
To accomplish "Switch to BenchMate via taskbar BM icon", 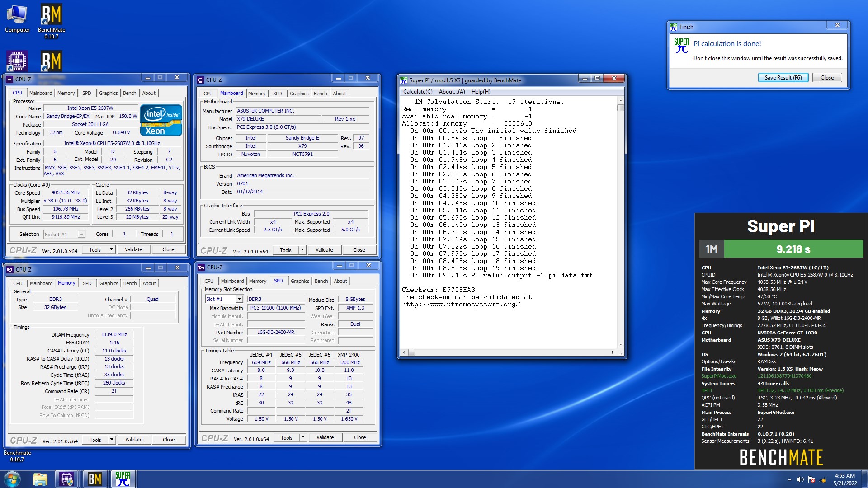I will [x=94, y=479].
